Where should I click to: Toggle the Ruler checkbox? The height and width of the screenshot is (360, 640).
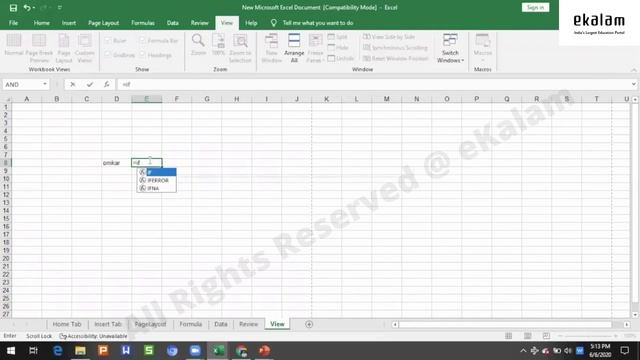[116, 40]
